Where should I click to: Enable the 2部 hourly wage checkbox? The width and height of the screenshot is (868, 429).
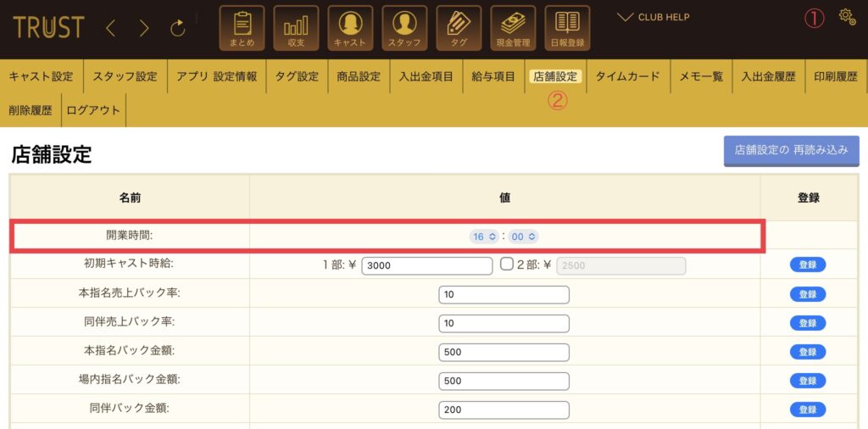[507, 265]
